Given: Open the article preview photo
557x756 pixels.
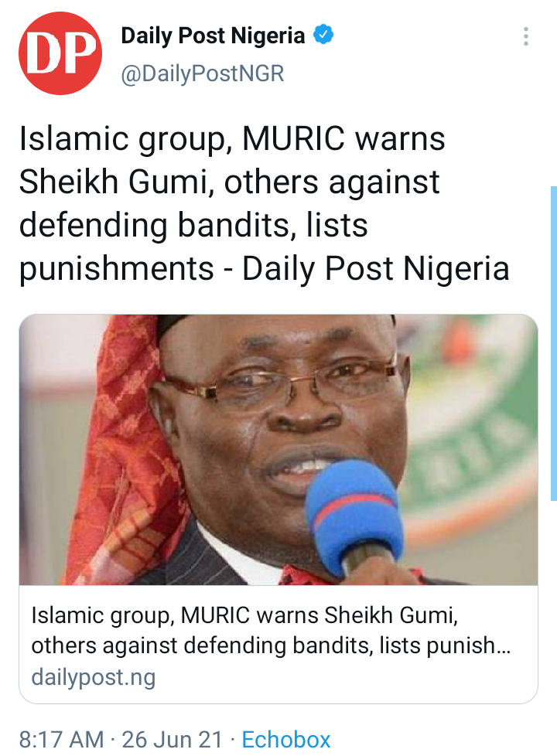Looking at the screenshot, I should coord(278,450).
